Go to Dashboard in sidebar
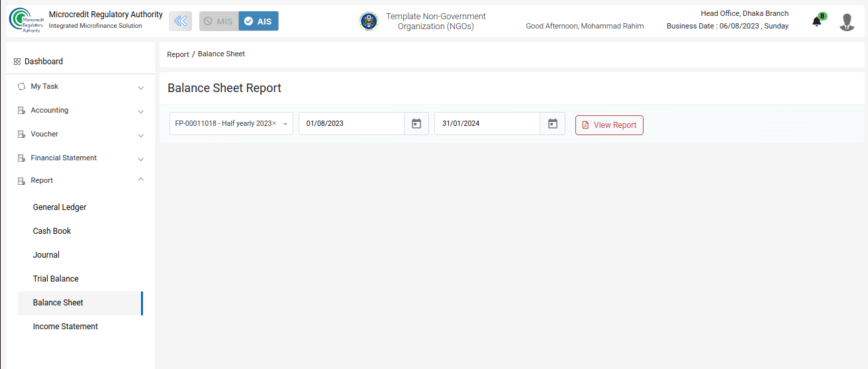868x369 pixels. pos(44,62)
